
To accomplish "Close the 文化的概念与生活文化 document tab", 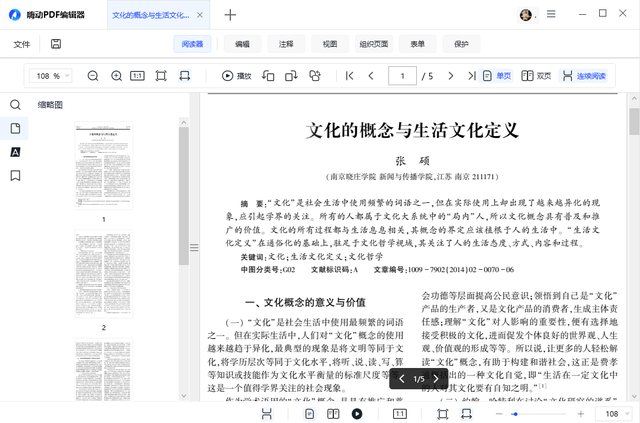I will point(200,15).
